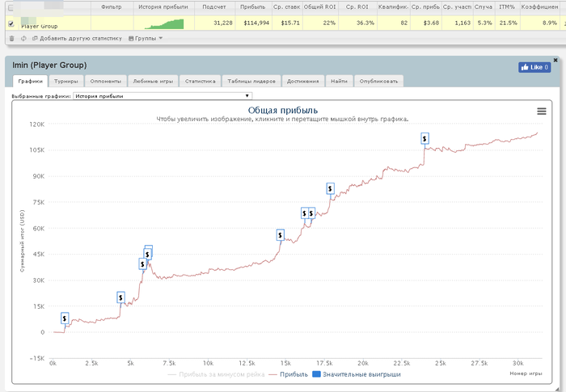
Task: Click the $ marker near 80K profit
Action: point(330,189)
